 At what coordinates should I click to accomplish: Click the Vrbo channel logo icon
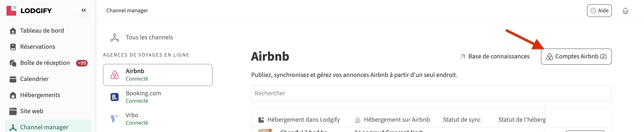pos(114,119)
